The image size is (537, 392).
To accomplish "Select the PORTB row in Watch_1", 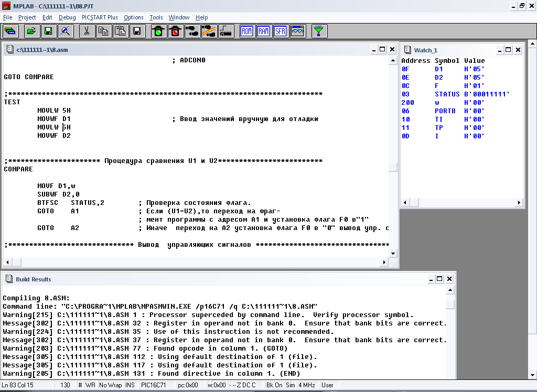I will [443, 111].
